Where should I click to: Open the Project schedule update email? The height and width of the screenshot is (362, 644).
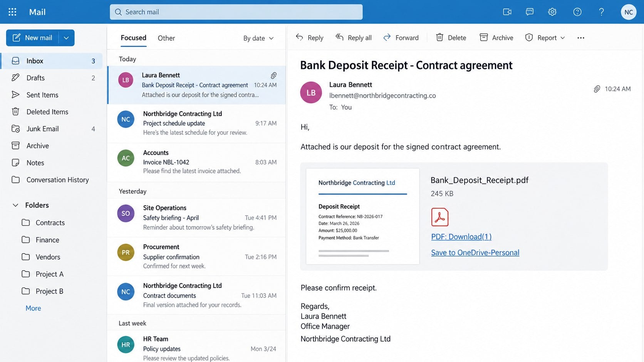(x=196, y=123)
